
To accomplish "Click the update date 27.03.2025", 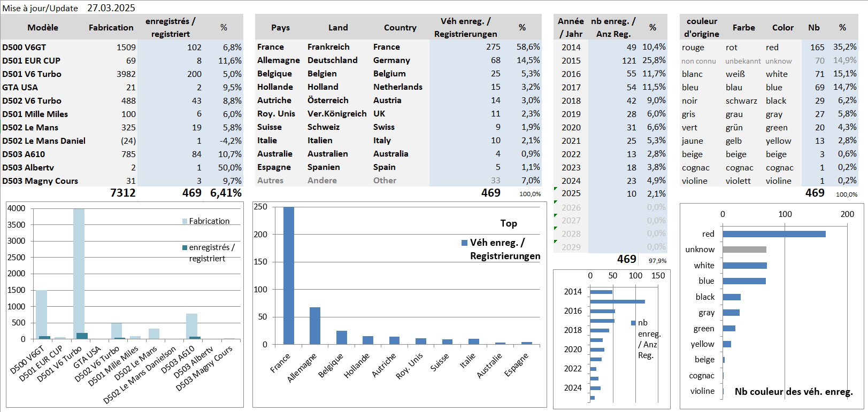I will [x=111, y=8].
